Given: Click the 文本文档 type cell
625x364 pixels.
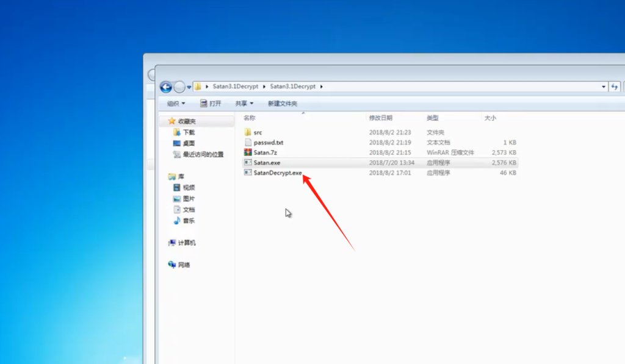Looking at the screenshot, I should (x=438, y=143).
